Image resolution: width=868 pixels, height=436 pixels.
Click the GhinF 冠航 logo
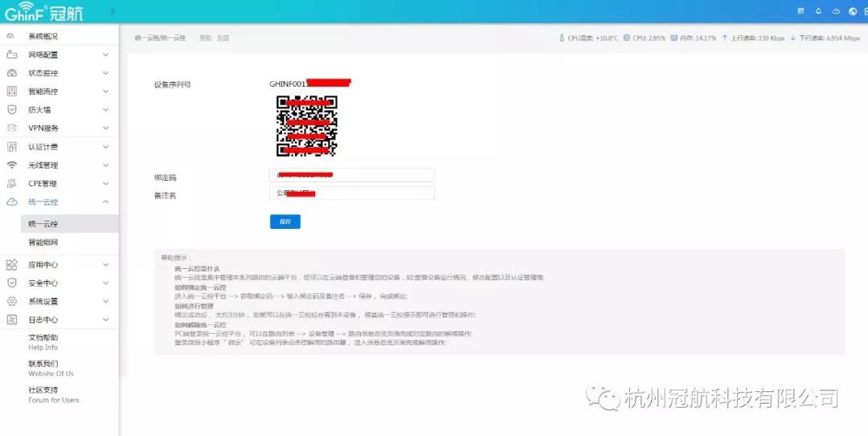(x=43, y=11)
